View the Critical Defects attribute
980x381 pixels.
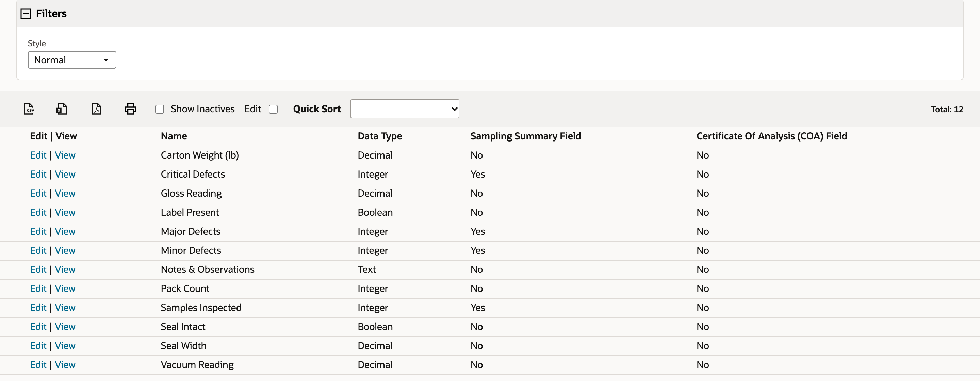pyautogui.click(x=65, y=174)
